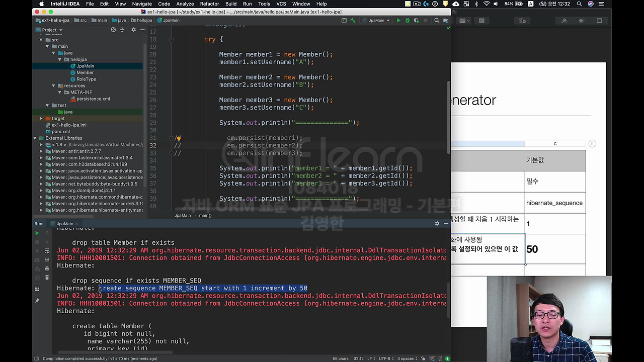
Task: Hide the Project panel with minus icon
Action: 142,30
